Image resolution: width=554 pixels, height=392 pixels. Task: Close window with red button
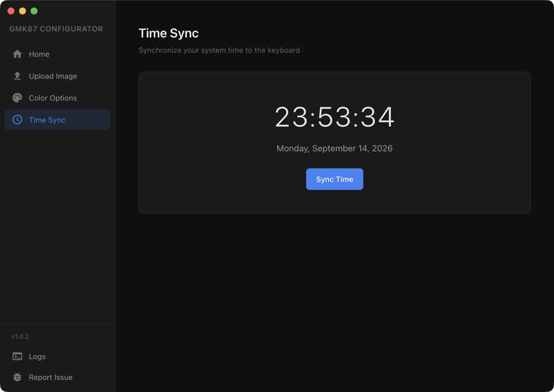(11, 11)
